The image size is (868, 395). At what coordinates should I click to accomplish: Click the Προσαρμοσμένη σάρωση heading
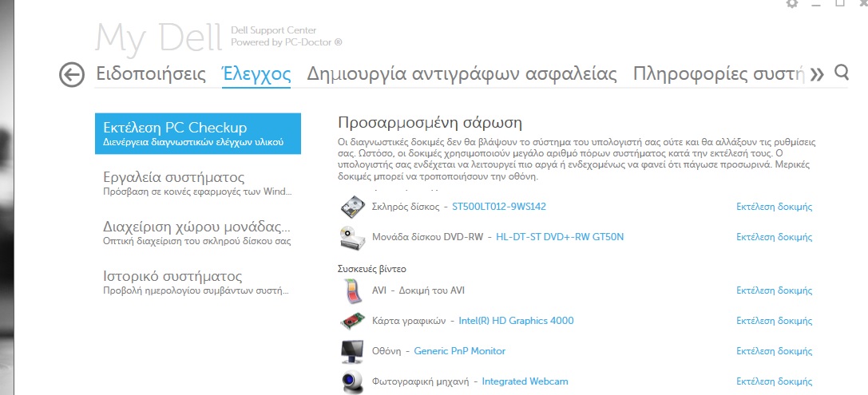click(430, 124)
